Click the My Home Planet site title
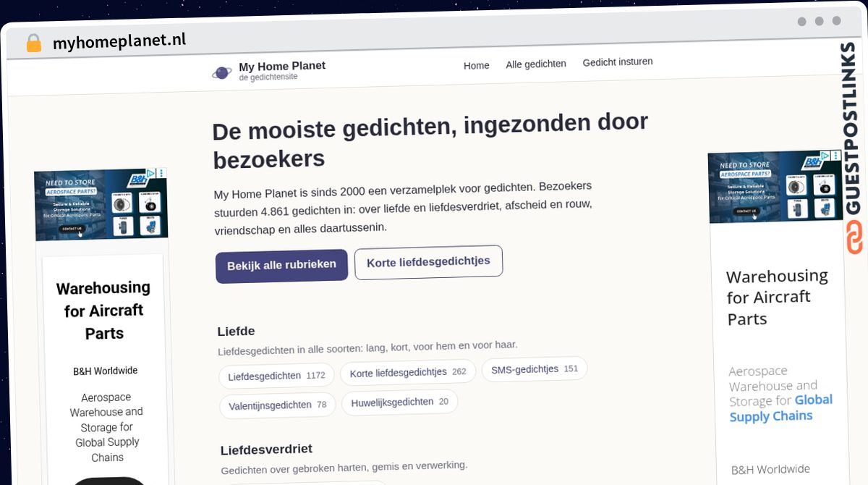 point(282,66)
